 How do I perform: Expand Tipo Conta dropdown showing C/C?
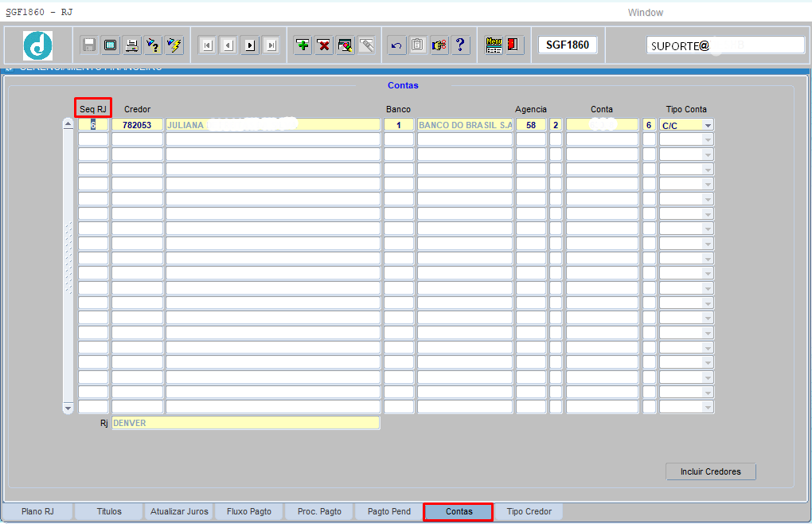[x=707, y=125]
